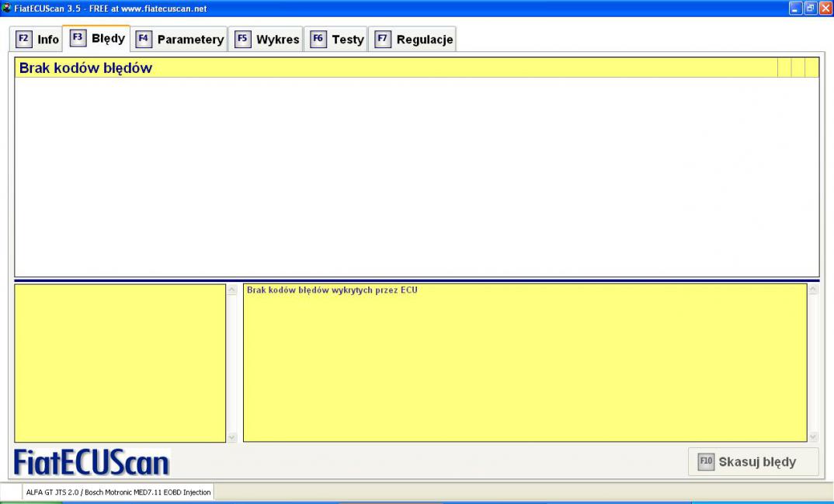
Task: Restore down the FiatECUScan window
Action: 810,8
